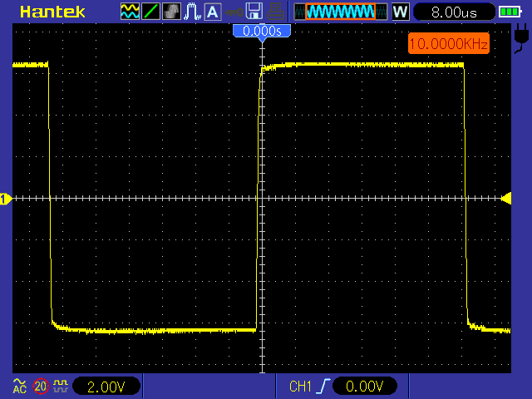Click the 2.00V vertical scale value
Screen dimensions: 532x399
[x=106, y=387]
